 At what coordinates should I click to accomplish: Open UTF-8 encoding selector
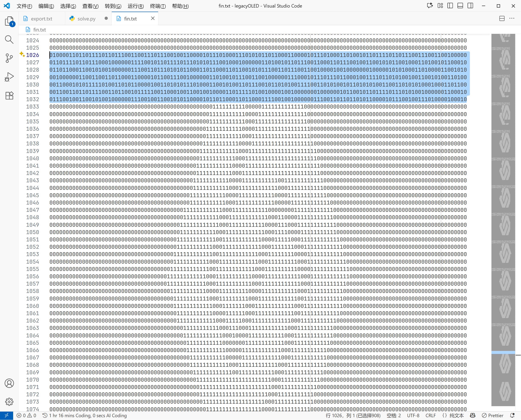tap(413, 415)
